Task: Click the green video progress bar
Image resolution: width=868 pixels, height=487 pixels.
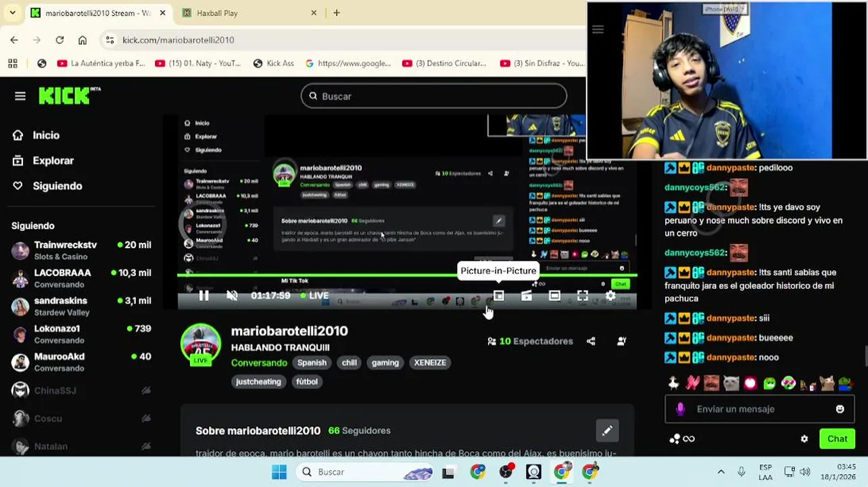Action: [x=406, y=275]
